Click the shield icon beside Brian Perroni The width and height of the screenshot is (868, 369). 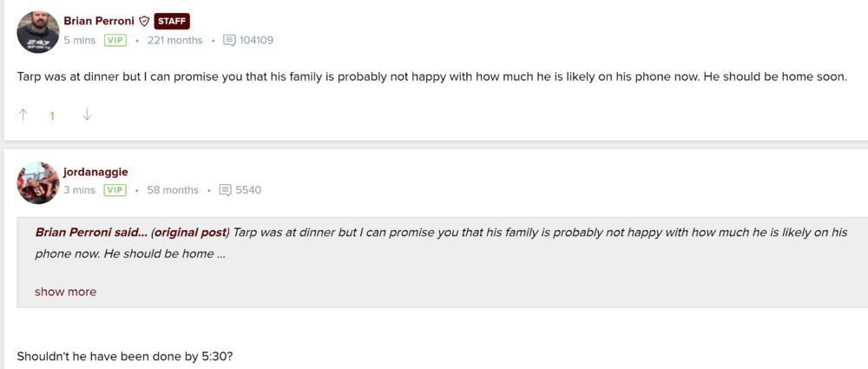[x=144, y=22]
